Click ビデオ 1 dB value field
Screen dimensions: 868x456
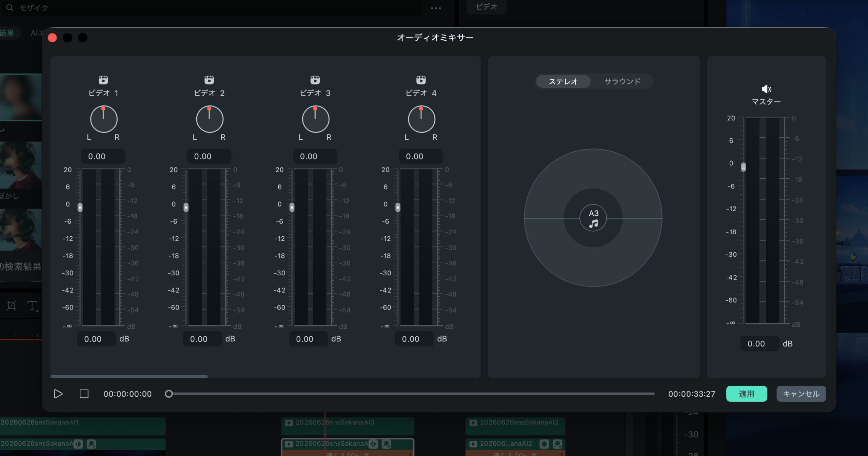pos(97,339)
